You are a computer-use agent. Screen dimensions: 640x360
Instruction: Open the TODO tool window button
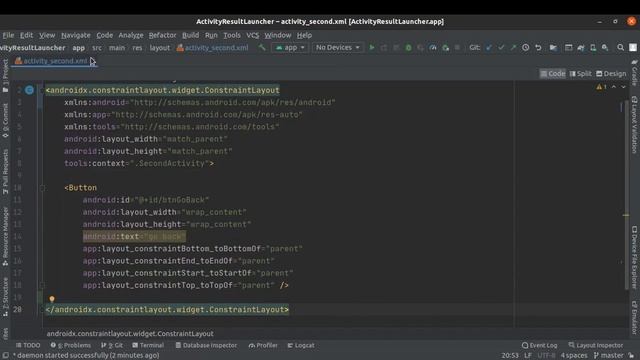click(x=28, y=345)
